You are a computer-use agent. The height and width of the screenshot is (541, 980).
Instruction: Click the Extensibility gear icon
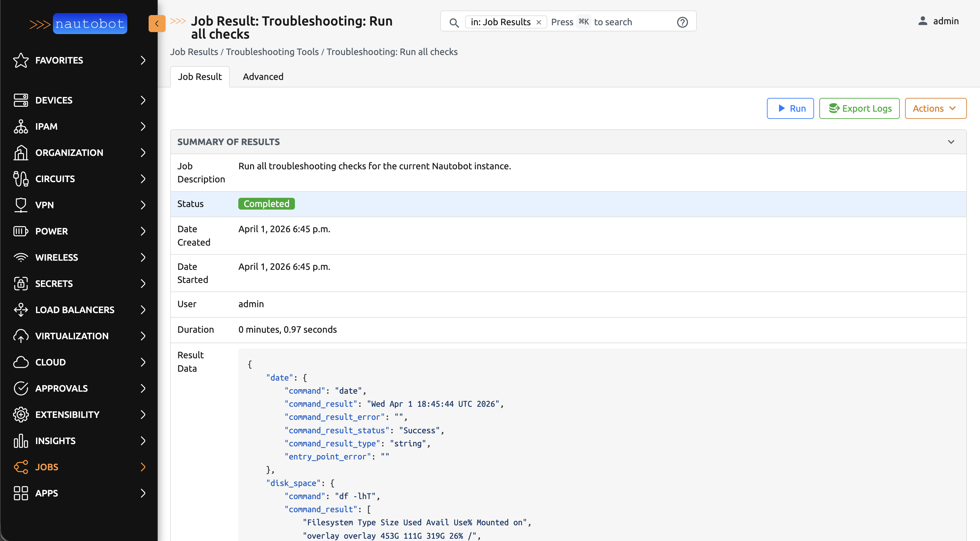[x=21, y=414]
